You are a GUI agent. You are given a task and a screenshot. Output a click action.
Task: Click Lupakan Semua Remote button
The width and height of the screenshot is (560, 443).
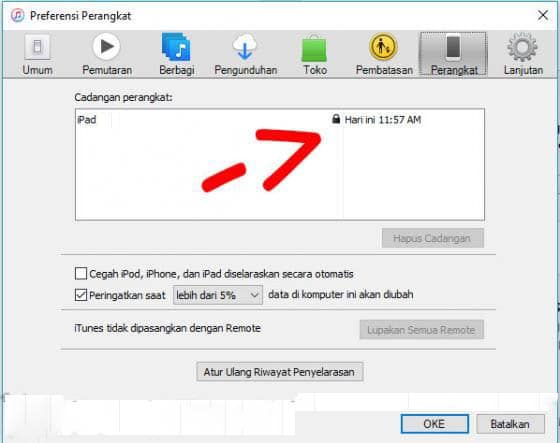point(421,330)
